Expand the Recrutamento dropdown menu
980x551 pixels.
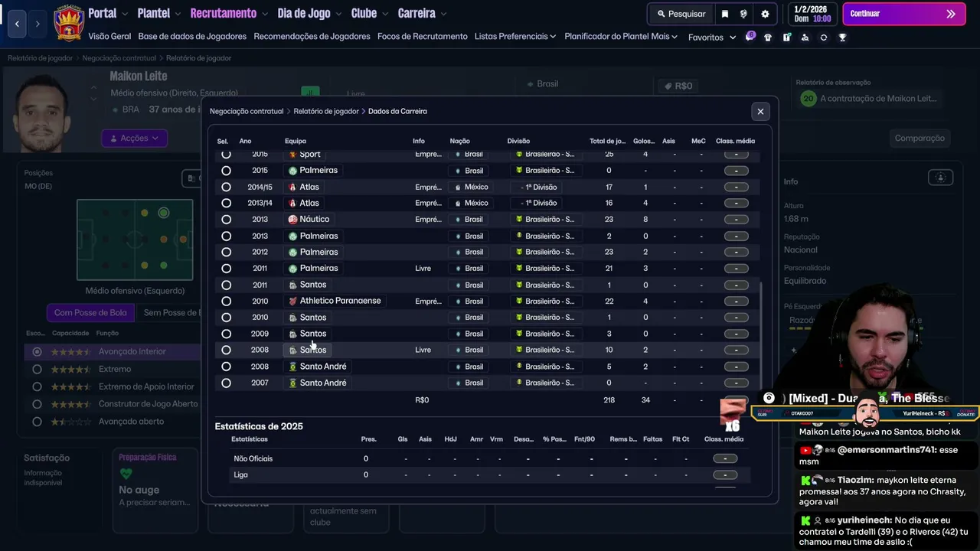point(229,14)
